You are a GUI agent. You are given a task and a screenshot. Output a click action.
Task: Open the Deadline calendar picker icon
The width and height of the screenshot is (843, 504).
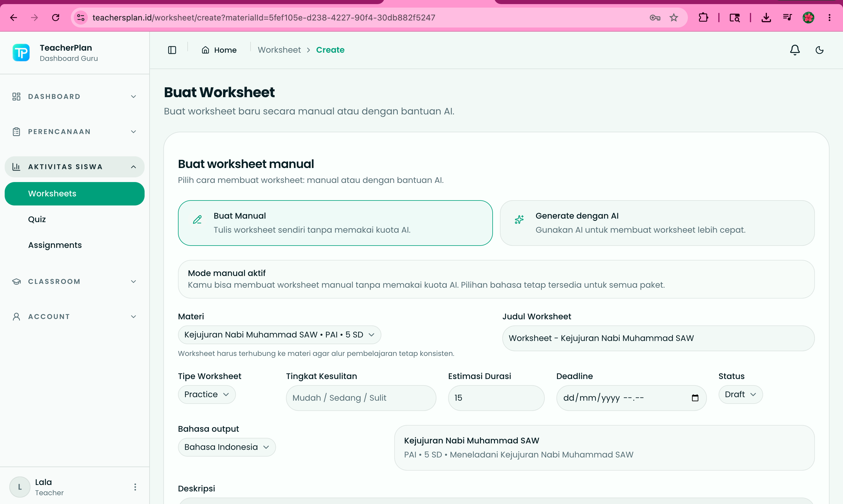[x=695, y=398]
